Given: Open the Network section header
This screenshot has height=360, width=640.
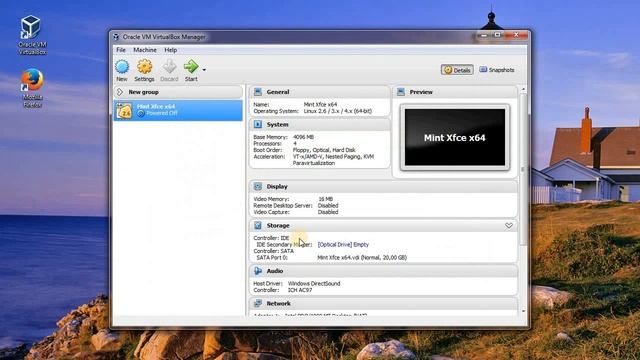Looking at the screenshot, I should point(383,303).
